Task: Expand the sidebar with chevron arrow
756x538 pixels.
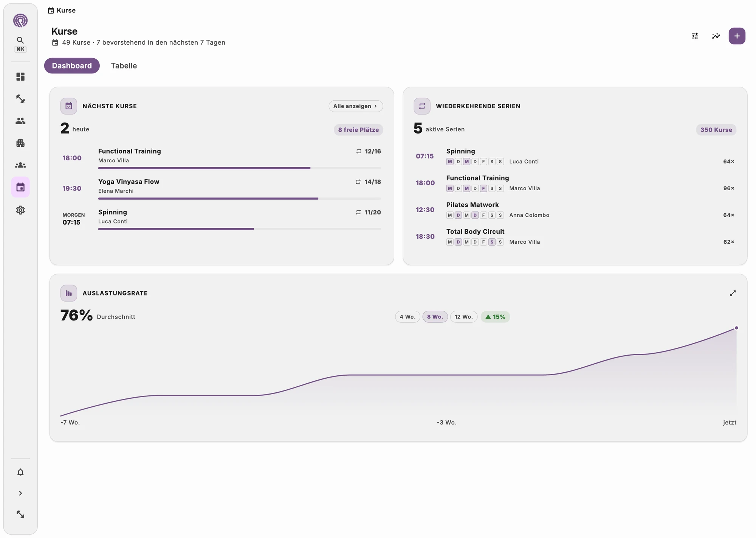Action: pos(20,493)
